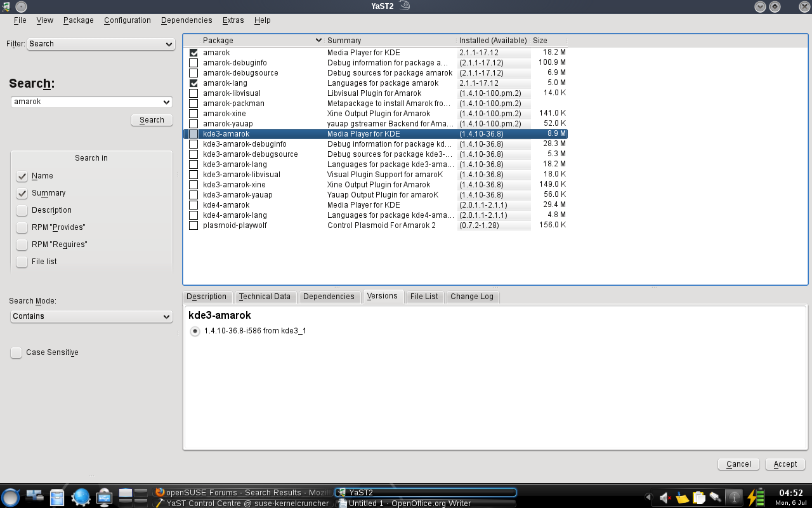Open the KDE application launcher in the panel

click(x=11, y=497)
